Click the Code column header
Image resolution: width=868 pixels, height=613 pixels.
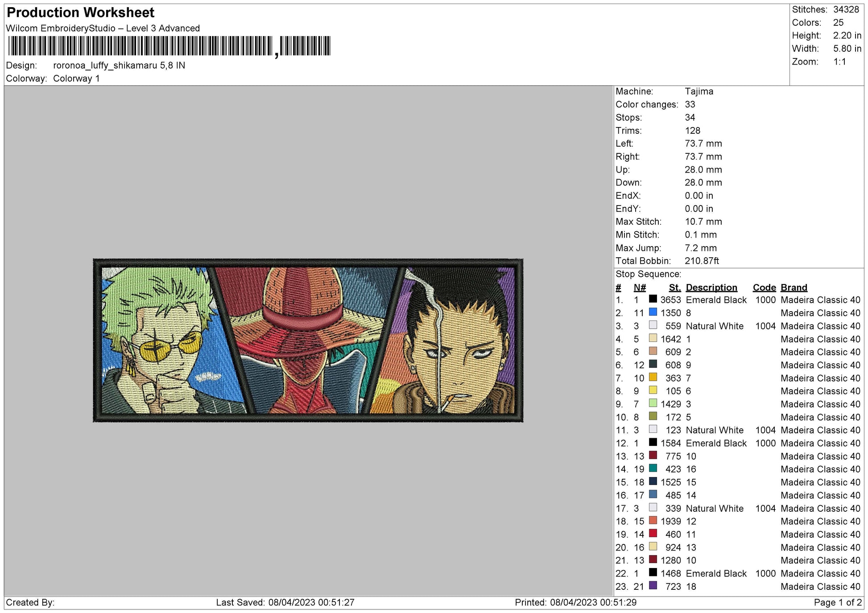(x=764, y=287)
